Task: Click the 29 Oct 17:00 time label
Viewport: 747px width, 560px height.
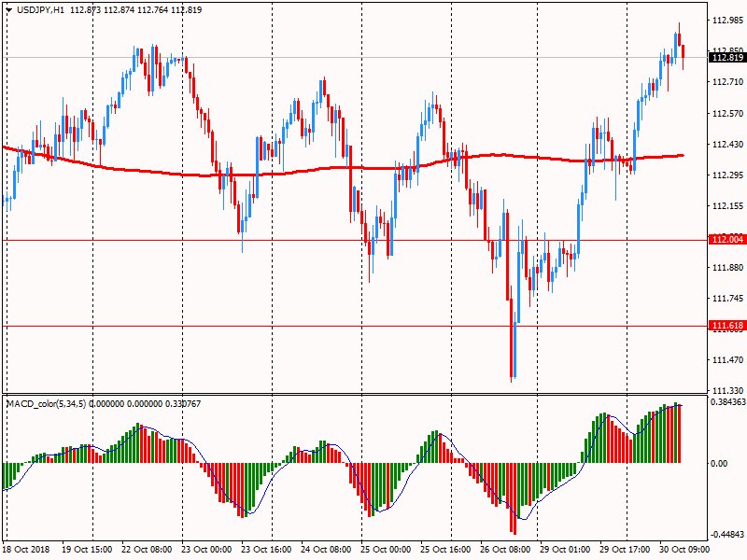Action: pos(625,549)
